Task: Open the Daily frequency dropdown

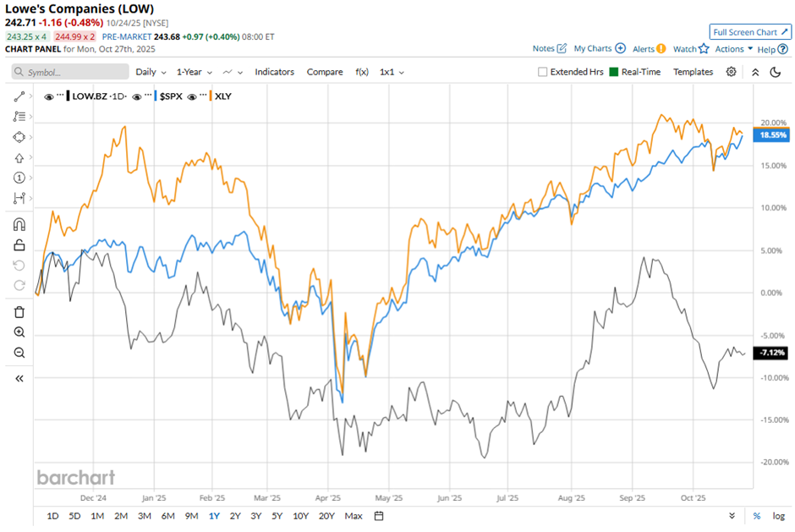Action: 151,72
